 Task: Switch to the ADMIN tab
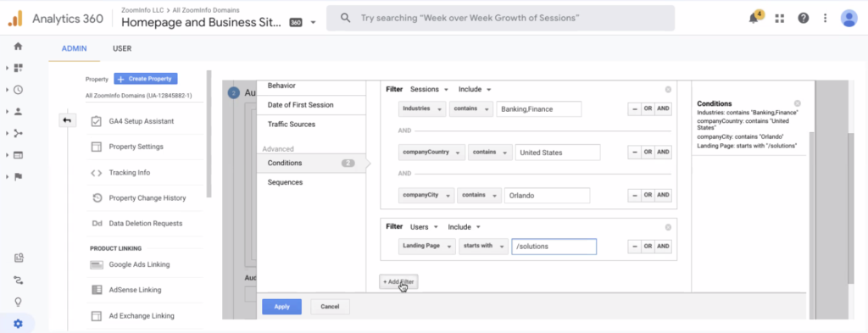point(75,48)
